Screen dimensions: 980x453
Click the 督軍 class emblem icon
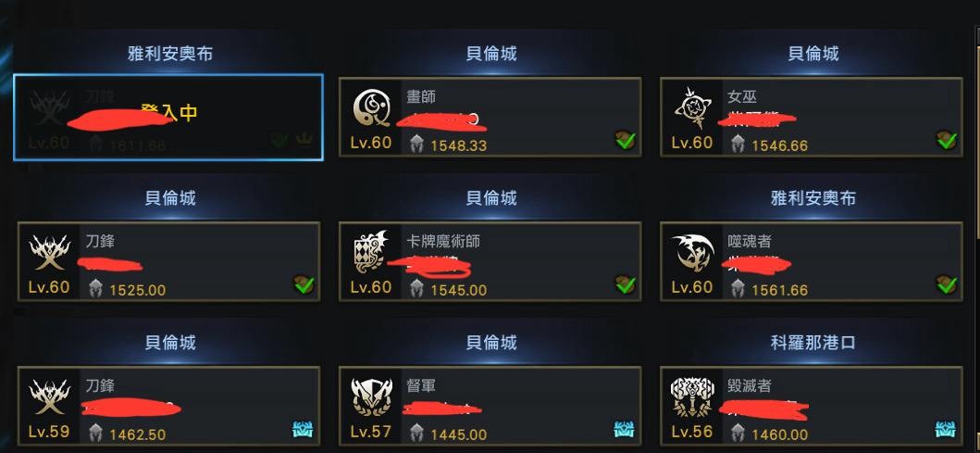tap(371, 396)
